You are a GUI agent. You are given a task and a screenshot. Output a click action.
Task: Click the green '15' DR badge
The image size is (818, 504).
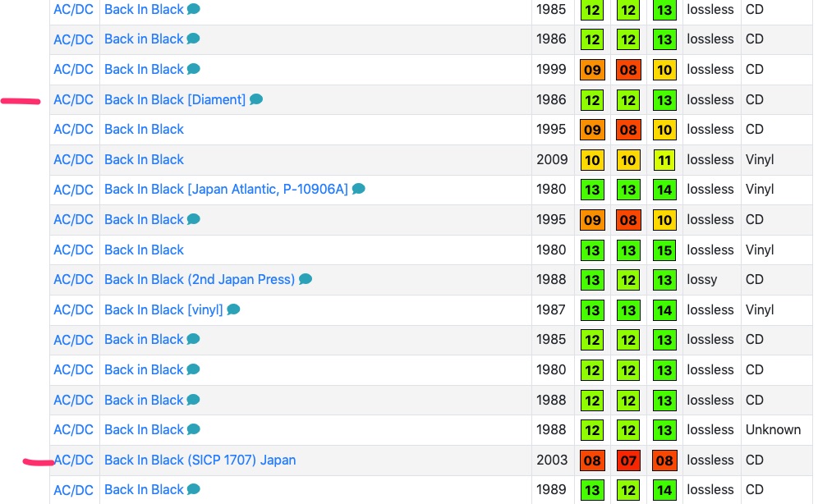point(664,250)
